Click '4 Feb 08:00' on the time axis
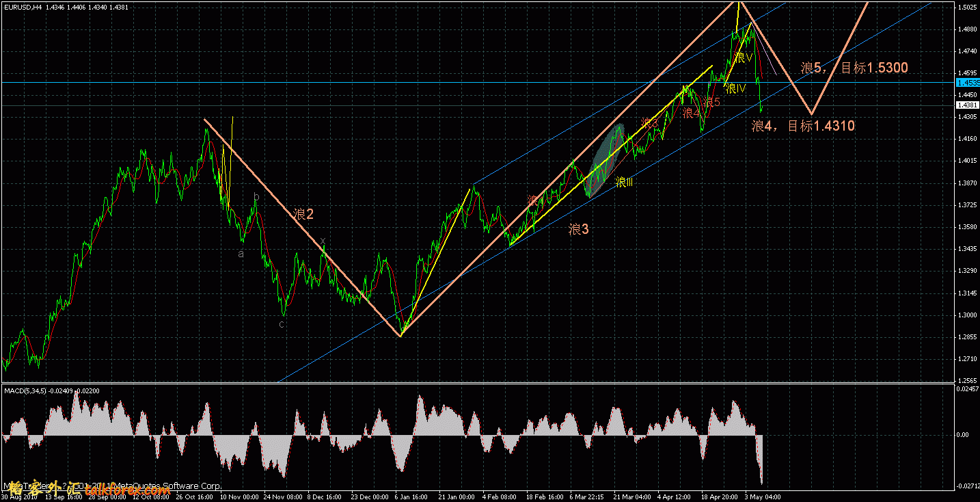 [x=500, y=498]
